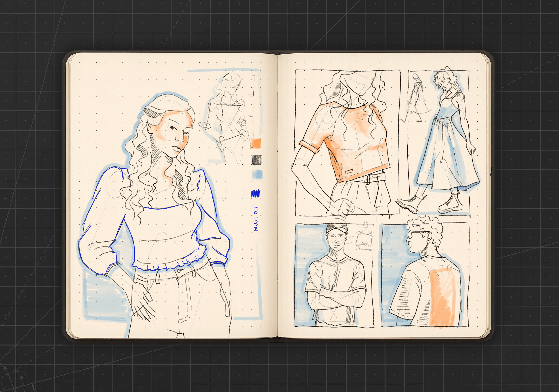Click the handwritten MUJI 0.7 label
The width and height of the screenshot is (559, 392).
[x=256, y=219]
